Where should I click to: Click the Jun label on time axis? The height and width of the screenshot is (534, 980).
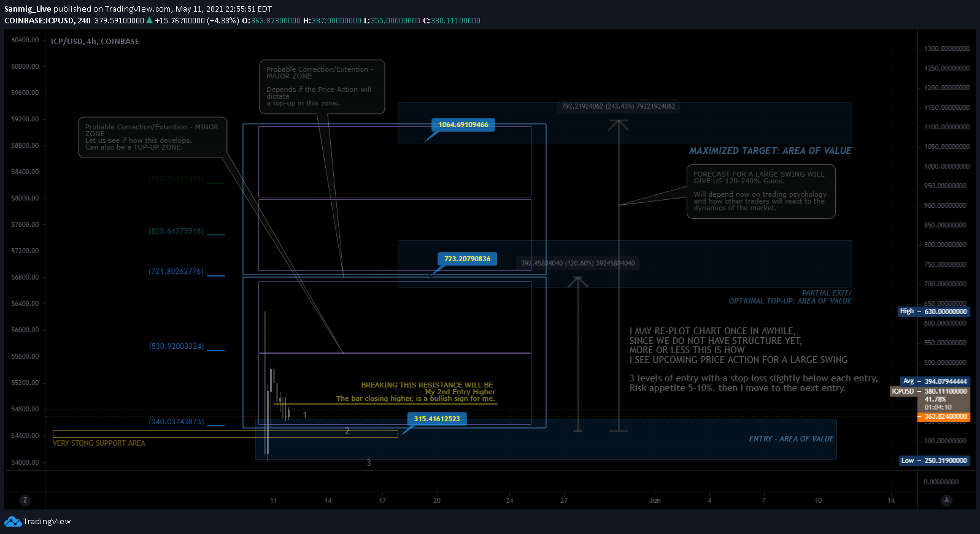[x=655, y=500]
